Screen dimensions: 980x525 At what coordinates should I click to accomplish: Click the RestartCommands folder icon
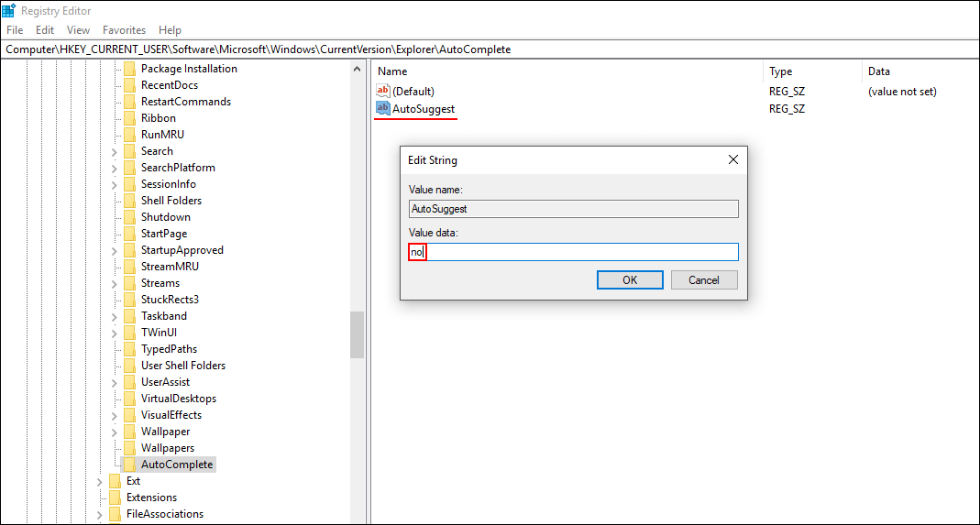tap(129, 102)
